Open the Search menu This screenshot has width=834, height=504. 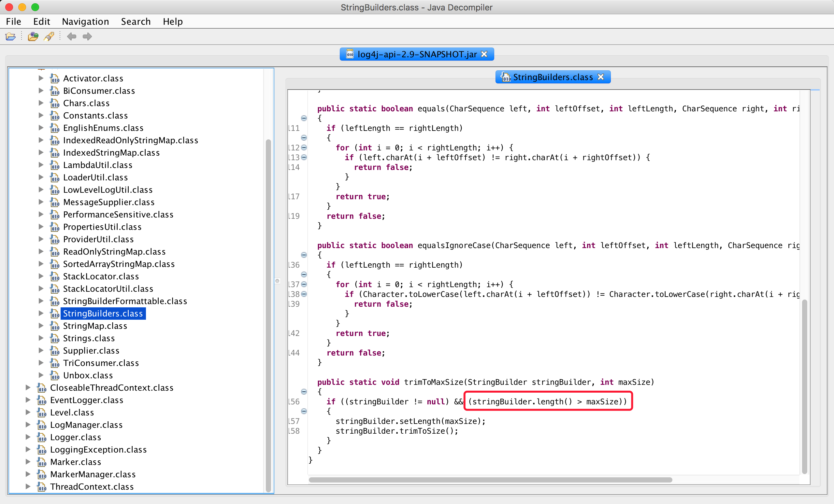tap(136, 21)
